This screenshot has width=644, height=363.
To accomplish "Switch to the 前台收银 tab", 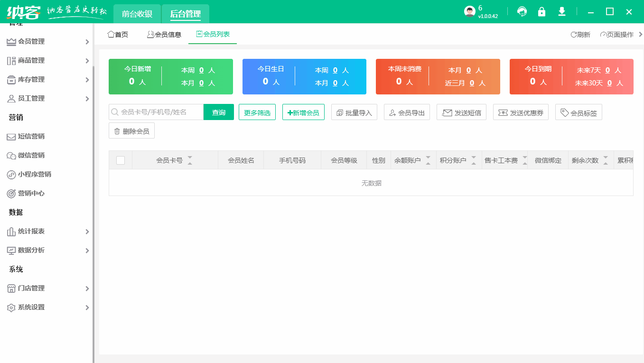I will (x=138, y=14).
